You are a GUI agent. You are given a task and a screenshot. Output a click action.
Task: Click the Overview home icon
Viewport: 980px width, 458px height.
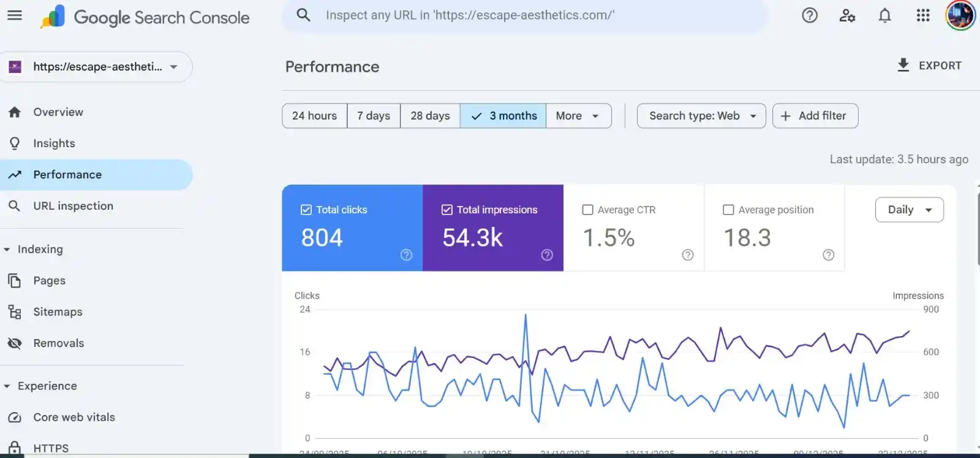pyautogui.click(x=15, y=112)
